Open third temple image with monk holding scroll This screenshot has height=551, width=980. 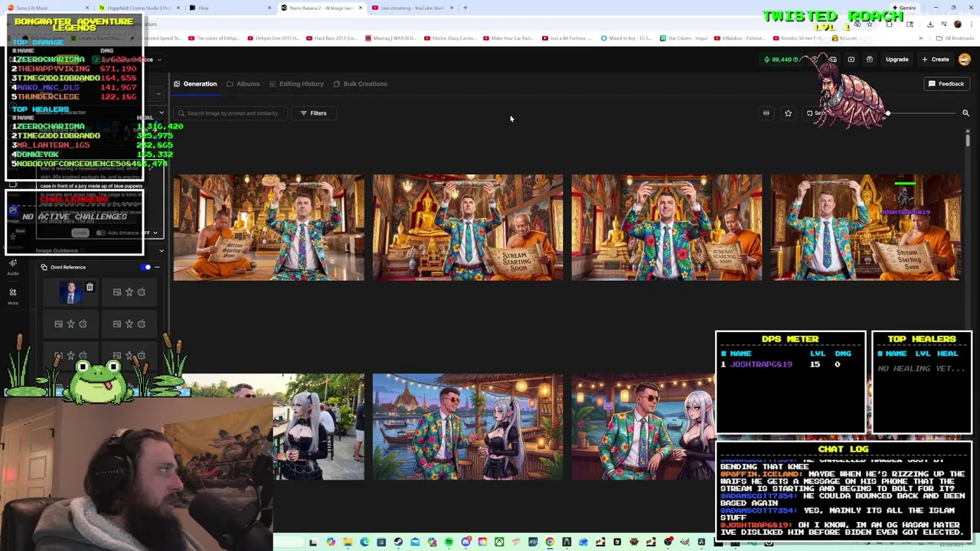pyautogui.click(x=667, y=227)
